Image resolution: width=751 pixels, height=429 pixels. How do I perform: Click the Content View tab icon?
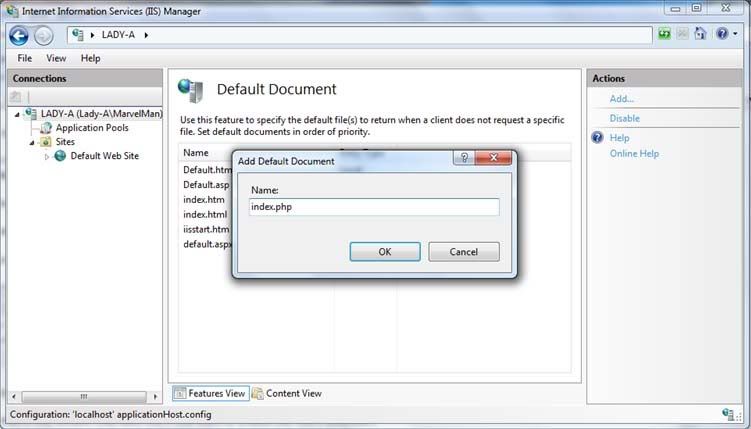258,394
